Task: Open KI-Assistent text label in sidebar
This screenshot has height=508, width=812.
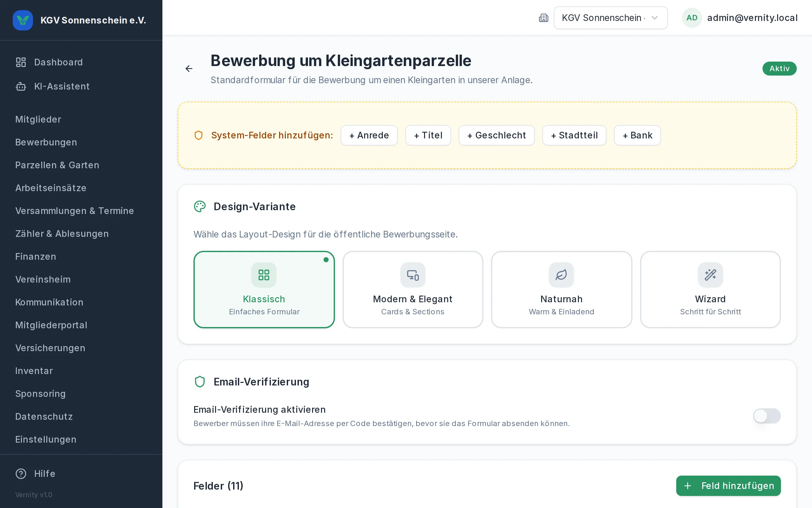Action: [x=62, y=86]
